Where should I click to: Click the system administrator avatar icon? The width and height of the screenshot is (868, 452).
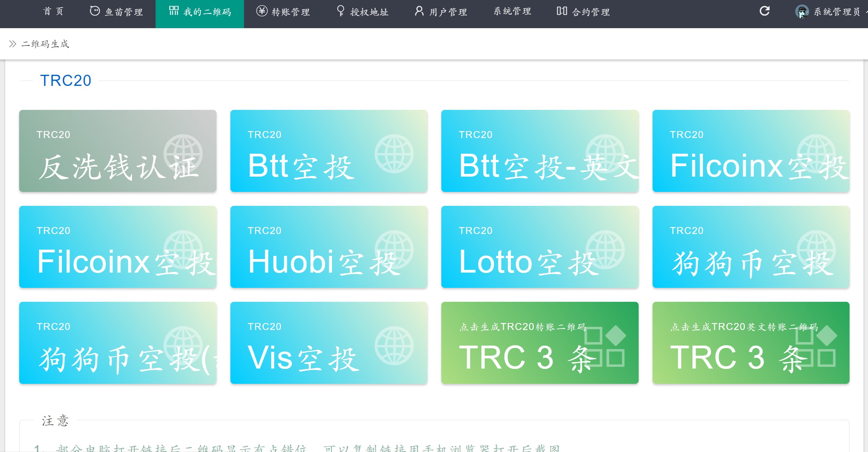point(802,12)
